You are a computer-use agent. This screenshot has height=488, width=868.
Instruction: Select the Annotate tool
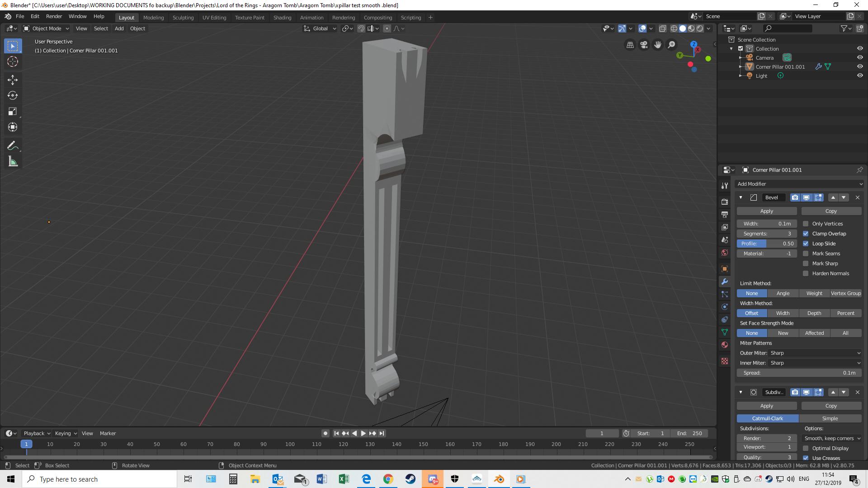point(13,146)
